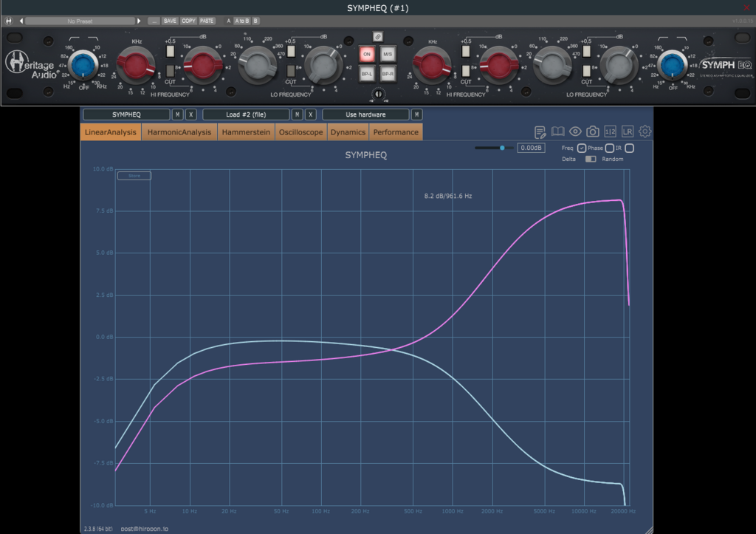This screenshot has width=756, height=534.
Task: Enable the Phase checkbox
Action: pos(609,148)
